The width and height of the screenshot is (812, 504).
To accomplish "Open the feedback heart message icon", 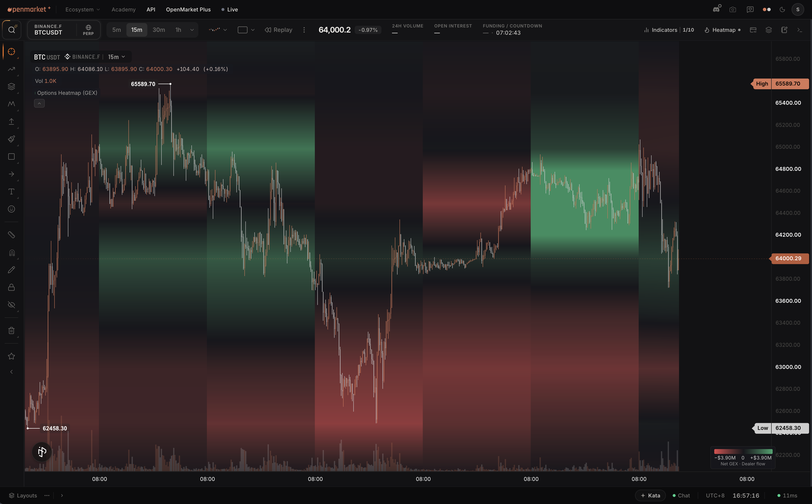I will coord(750,9).
